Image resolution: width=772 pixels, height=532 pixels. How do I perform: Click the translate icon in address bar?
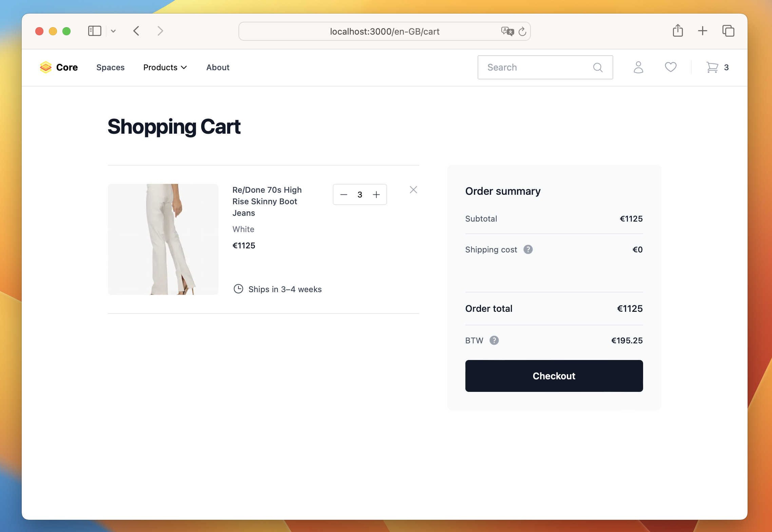[x=507, y=32]
